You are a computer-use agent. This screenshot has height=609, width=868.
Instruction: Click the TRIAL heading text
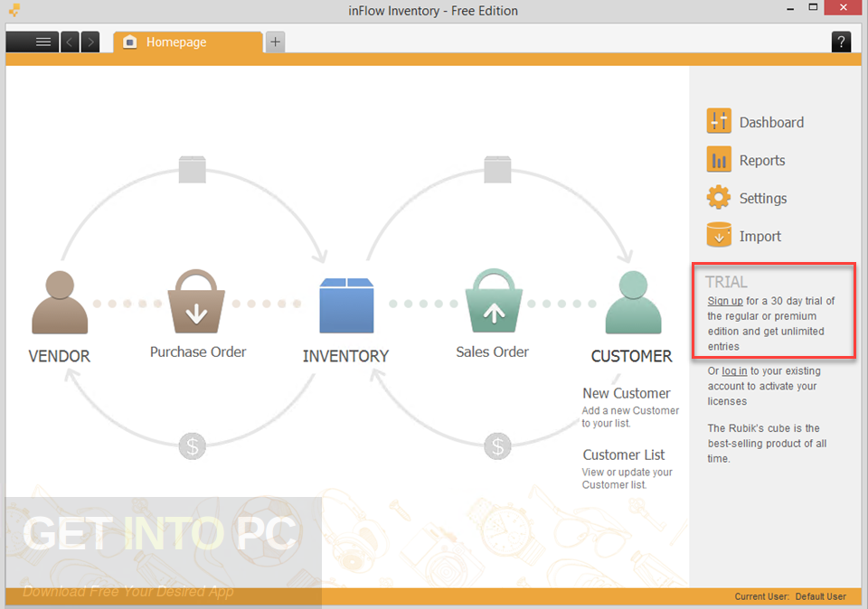tap(726, 282)
